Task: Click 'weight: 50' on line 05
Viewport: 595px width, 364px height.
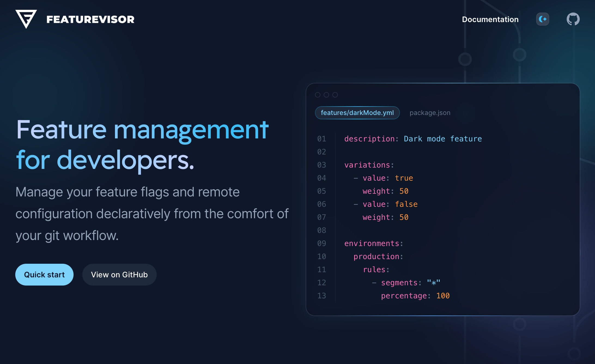Action: click(385, 191)
